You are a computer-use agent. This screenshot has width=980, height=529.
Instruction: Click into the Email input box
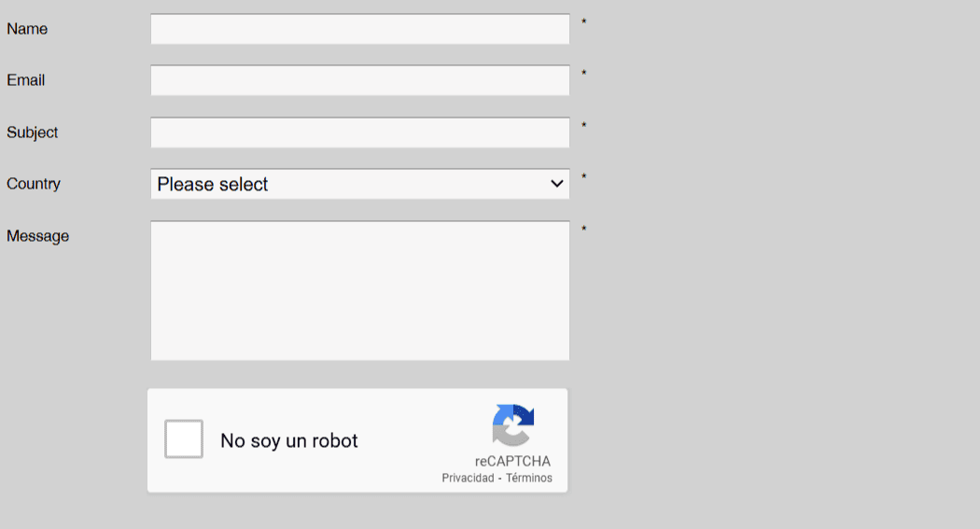tap(359, 80)
